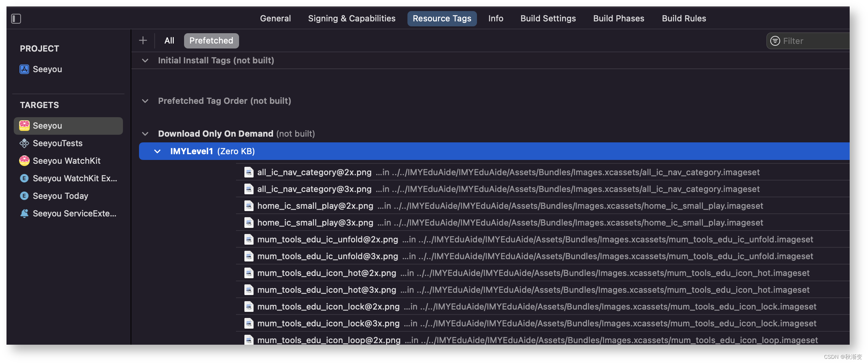Collapse the IMYLevel1 tag group

coord(158,151)
